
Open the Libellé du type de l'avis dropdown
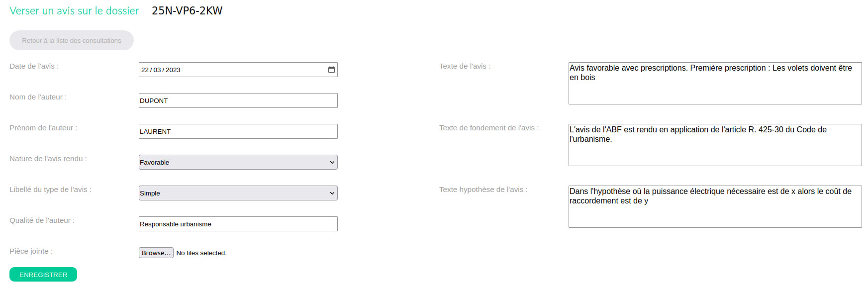coord(238,193)
